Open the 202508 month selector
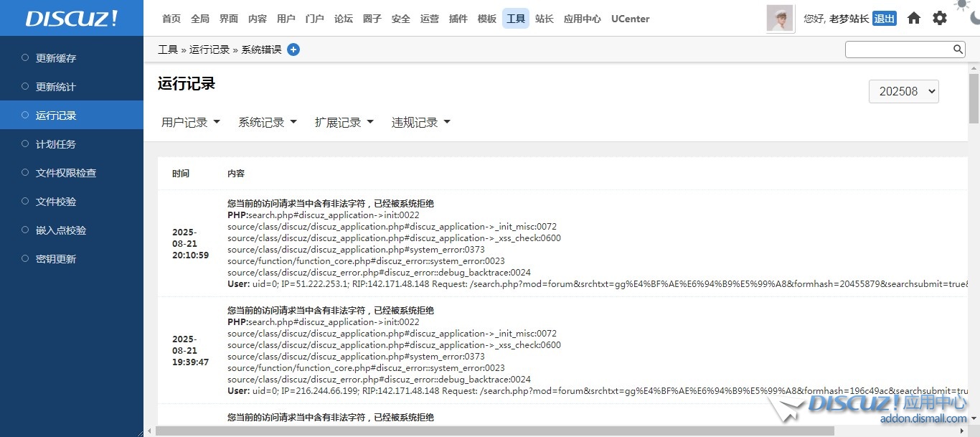Image resolution: width=980 pixels, height=437 pixels. (904, 91)
